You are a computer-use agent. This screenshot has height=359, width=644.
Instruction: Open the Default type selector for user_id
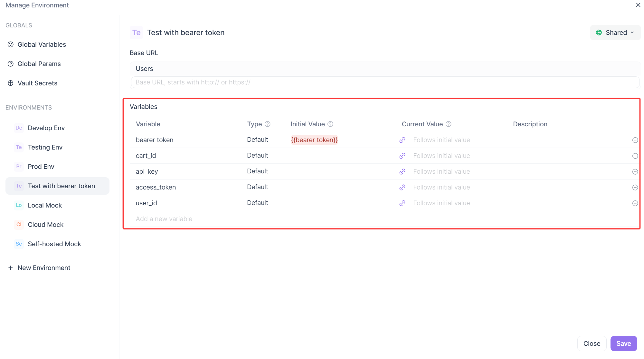(257, 203)
